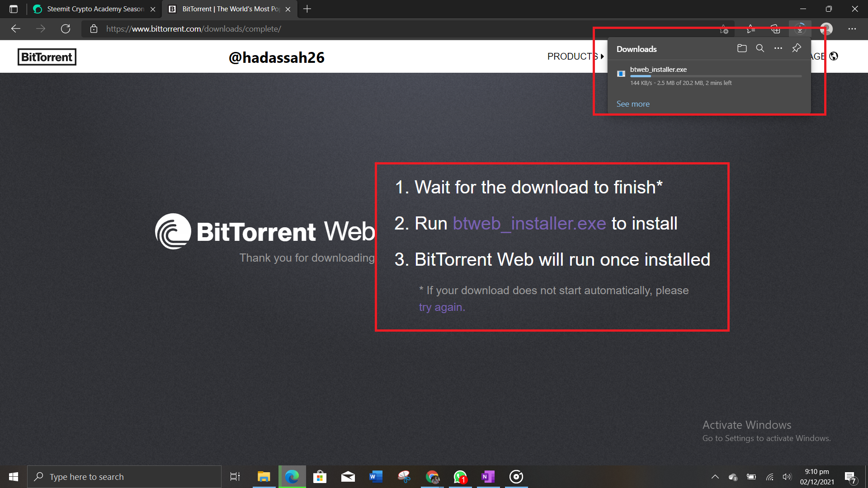Click btweb_installer.exe name in Downloads panel
This screenshot has height=488, width=868.
click(x=658, y=69)
